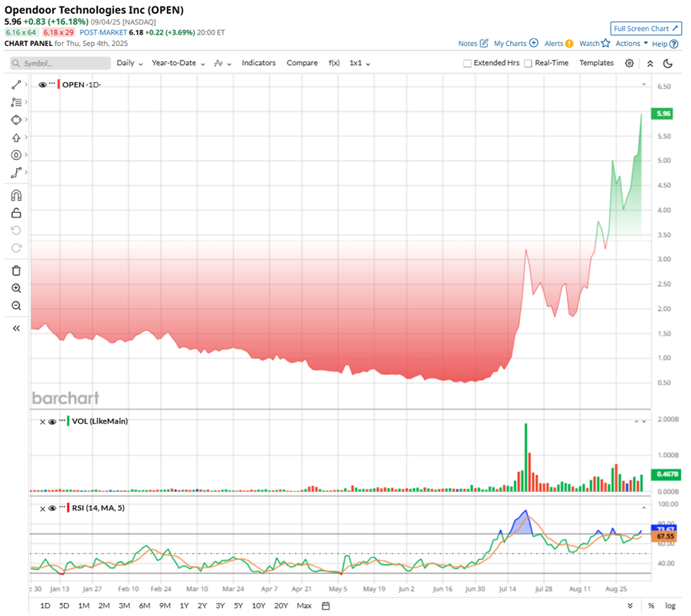
Task: Open the calendar date range picker
Action: point(326,606)
